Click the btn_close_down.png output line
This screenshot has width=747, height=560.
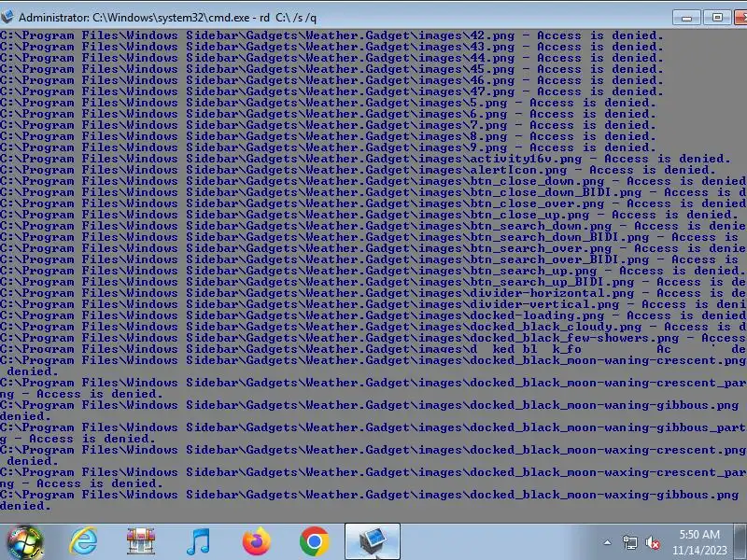tap(373, 181)
